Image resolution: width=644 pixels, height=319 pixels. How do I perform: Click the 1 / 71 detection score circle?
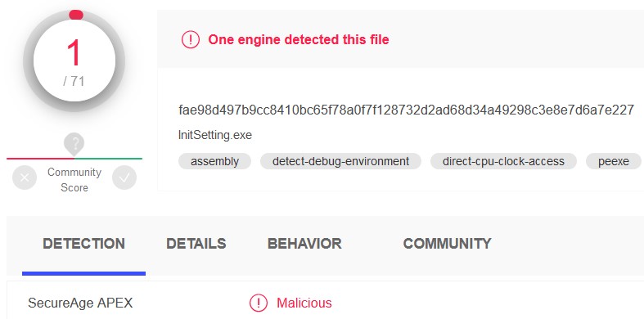[x=74, y=61]
